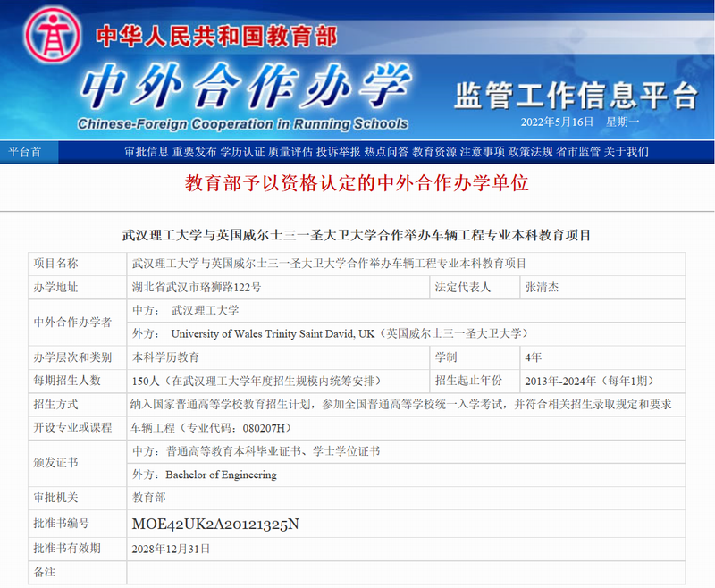Open the 注意事项 menu item
The height and width of the screenshot is (588, 715).
click(x=483, y=152)
